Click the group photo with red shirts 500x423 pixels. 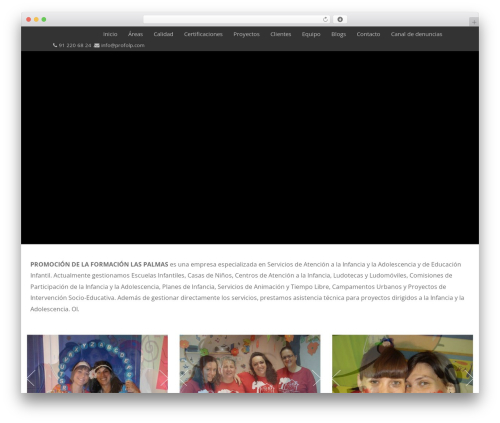pos(250,364)
